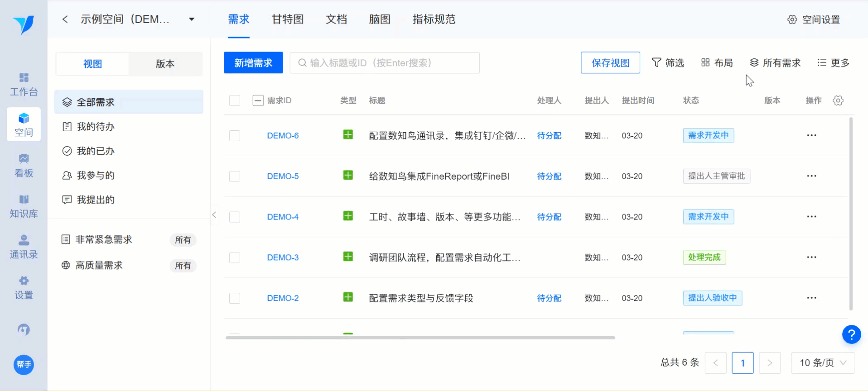Click the horizontal scrollbar under the table
868x391 pixels.
420,338
